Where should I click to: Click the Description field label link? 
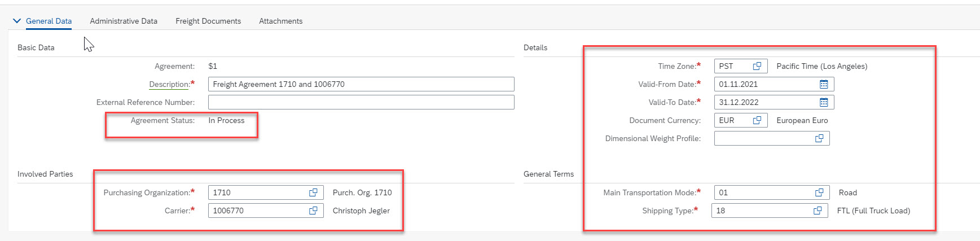point(169,84)
